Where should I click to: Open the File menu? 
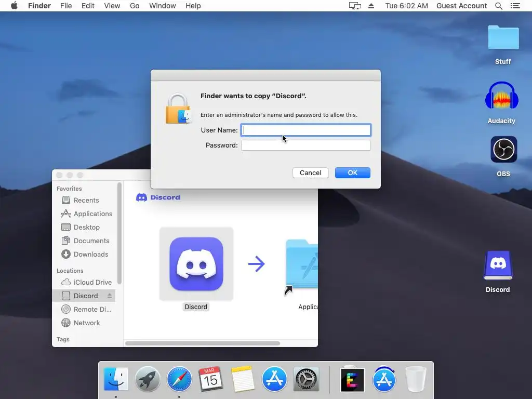coord(66,6)
